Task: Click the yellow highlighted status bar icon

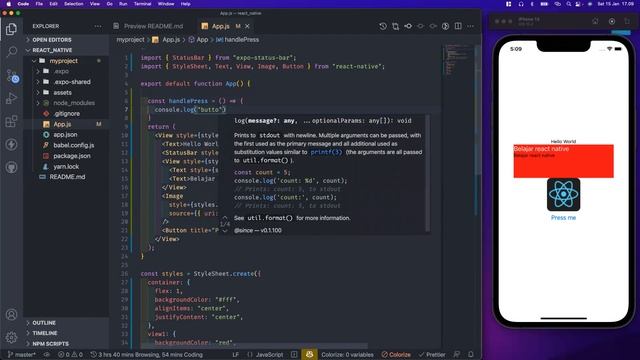Action: point(309,355)
